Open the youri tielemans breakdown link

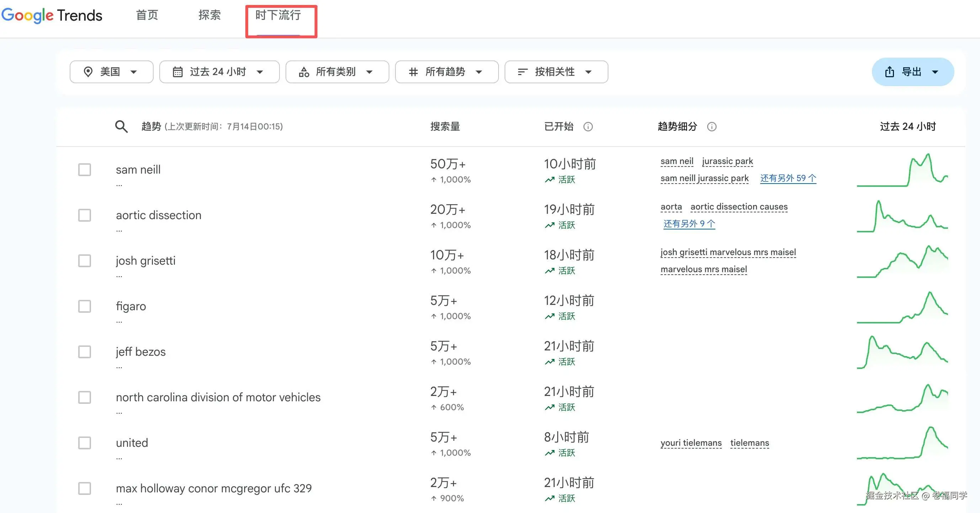pos(691,443)
